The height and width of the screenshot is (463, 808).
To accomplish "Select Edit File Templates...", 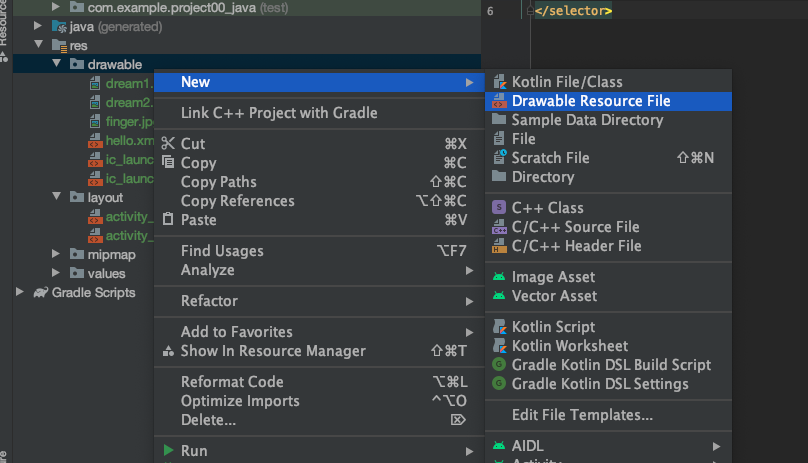I will click(x=608, y=415).
